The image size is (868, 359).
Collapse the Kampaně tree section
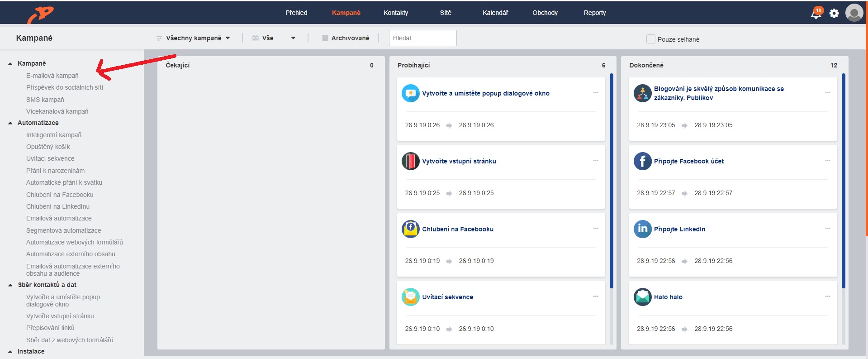pyautogui.click(x=10, y=64)
